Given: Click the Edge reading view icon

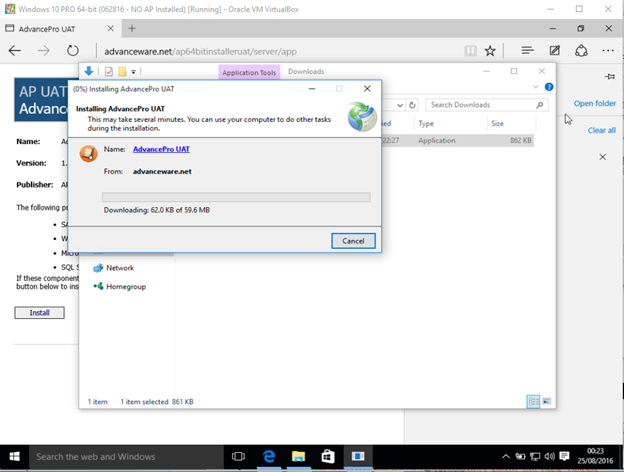Looking at the screenshot, I should pyautogui.click(x=470, y=50).
